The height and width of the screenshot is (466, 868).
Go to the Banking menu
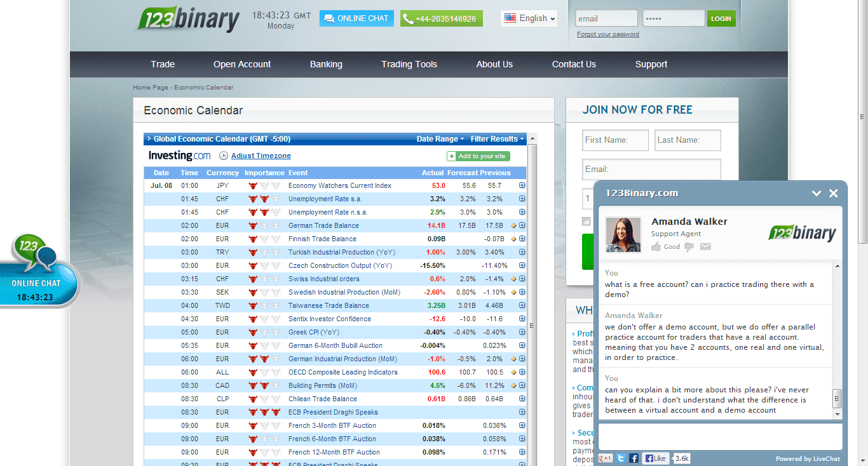pos(326,64)
